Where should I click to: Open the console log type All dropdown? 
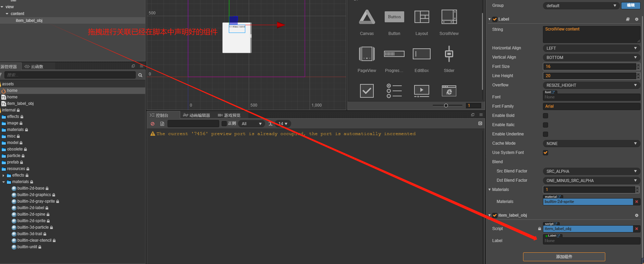coord(251,123)
